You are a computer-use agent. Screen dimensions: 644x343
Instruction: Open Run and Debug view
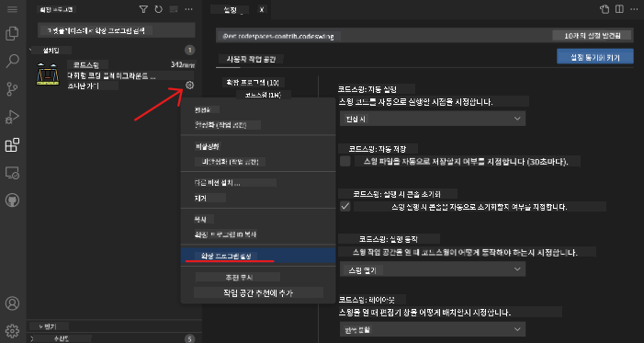coord(12,117)
